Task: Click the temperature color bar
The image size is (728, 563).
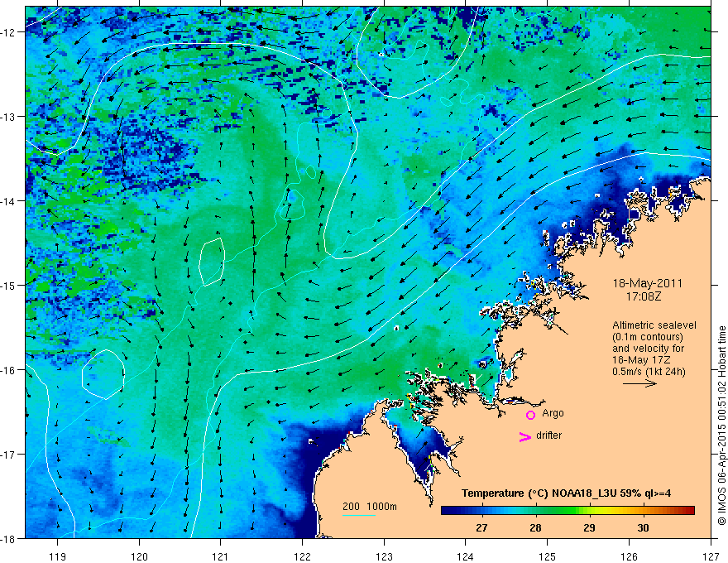Action: pos(568,510)
